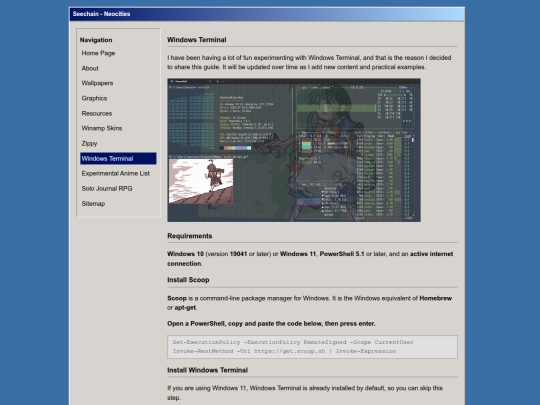This screenshot has height=405, width=540.
Task: Click the Invoke-RestMethod line in the code block
Action: click(x=284, y=351)
